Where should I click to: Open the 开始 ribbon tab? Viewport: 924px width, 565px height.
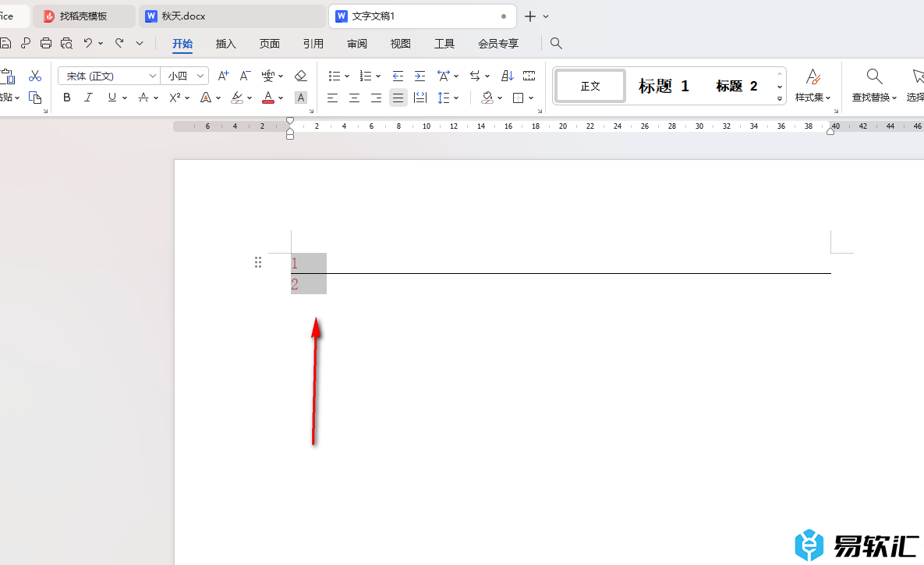(x=182, y=44)
